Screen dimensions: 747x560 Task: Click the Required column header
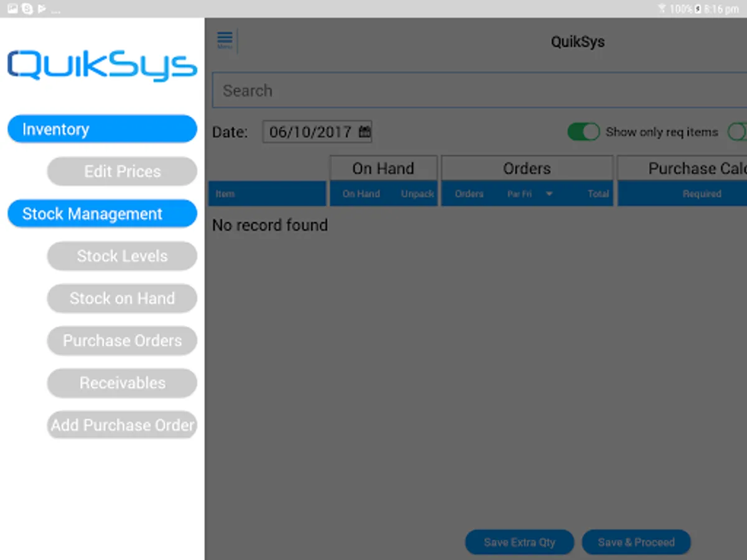click(702, 194)
